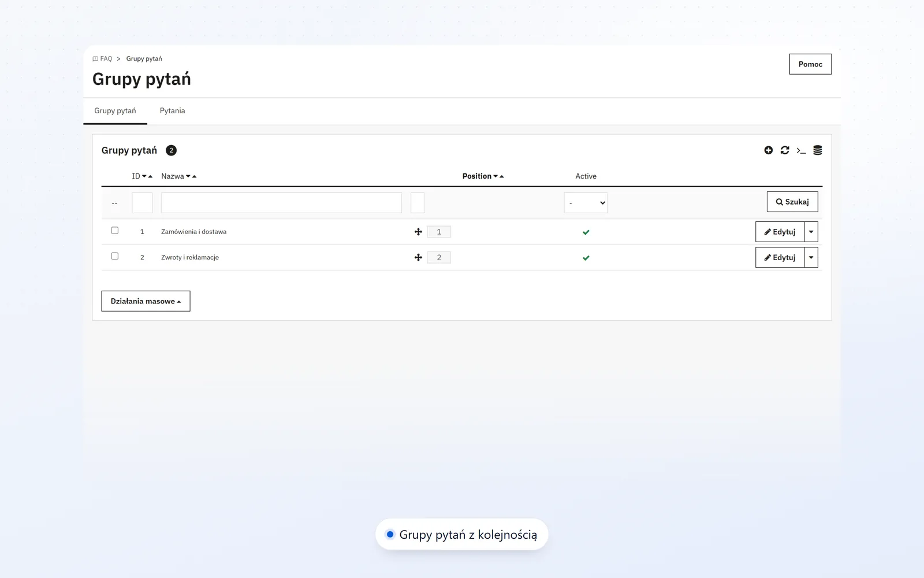This screenshot has width=924, height=578.
Task: Click the Szukaj search button
Action: click(x=792, y=202)
